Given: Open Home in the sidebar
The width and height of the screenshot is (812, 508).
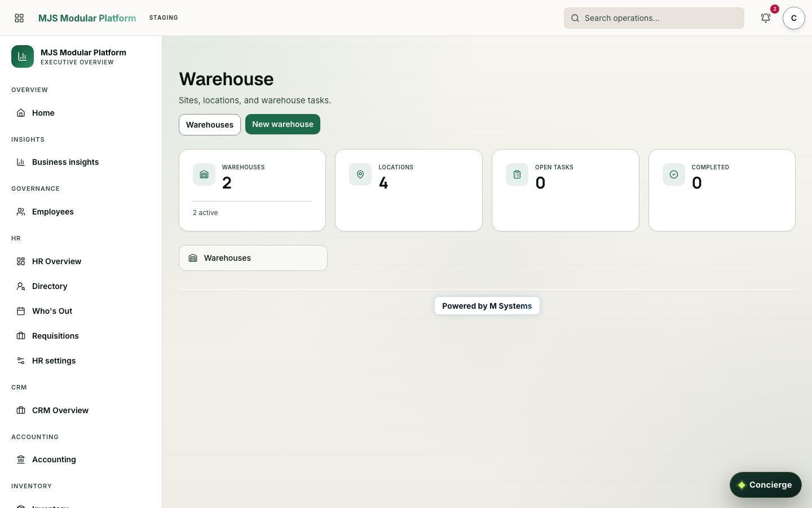Looking at the screenshot, I should tap(81, 113).
